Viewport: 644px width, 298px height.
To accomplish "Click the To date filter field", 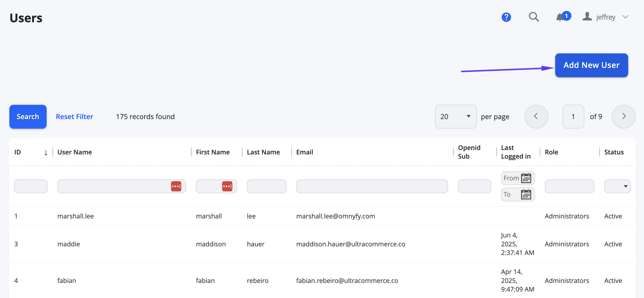I will 517,194.
